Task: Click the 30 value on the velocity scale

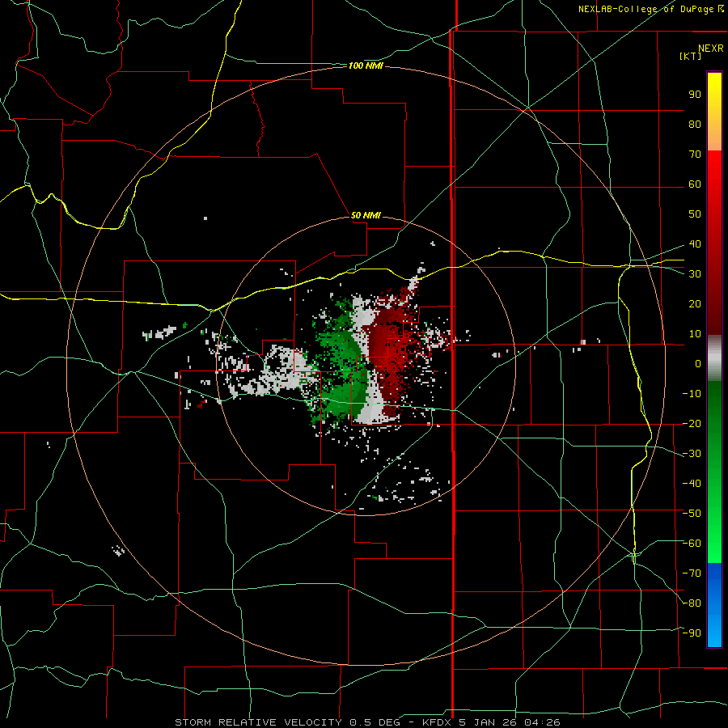Action: (x=695, y=274)
